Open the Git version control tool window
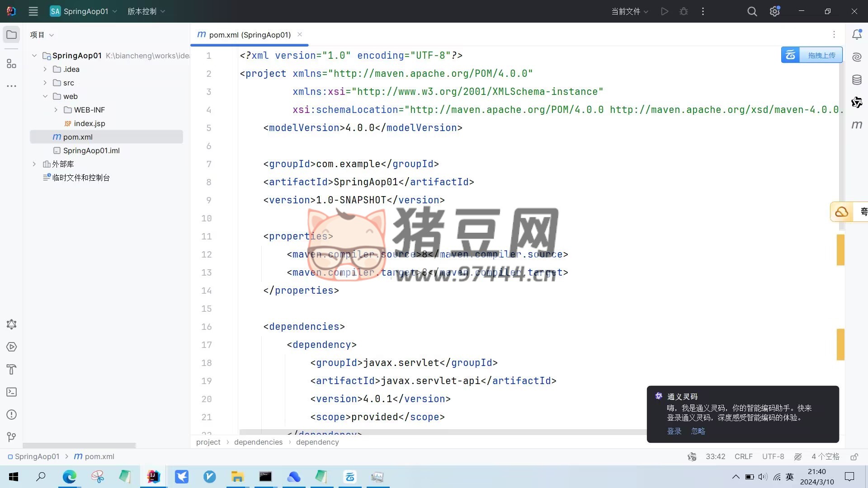This screenshot has width=868, height=488. tap(12, 436)
